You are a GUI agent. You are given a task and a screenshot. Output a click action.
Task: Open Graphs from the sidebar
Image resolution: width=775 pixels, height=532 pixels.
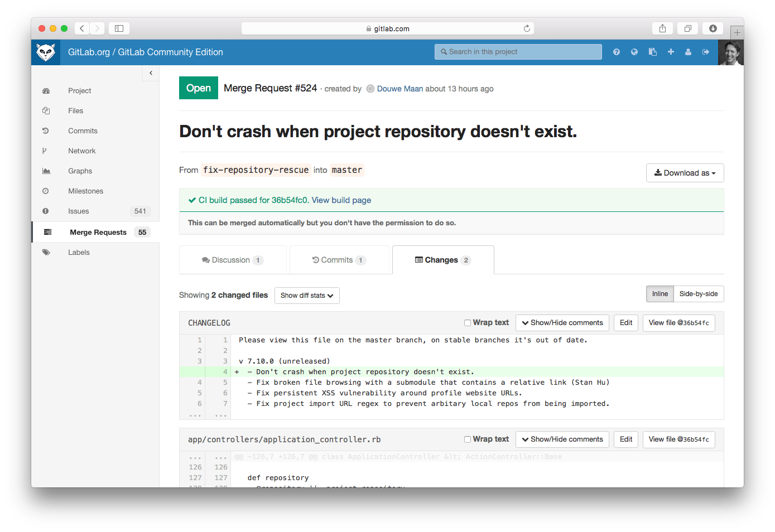pos(80,171)
